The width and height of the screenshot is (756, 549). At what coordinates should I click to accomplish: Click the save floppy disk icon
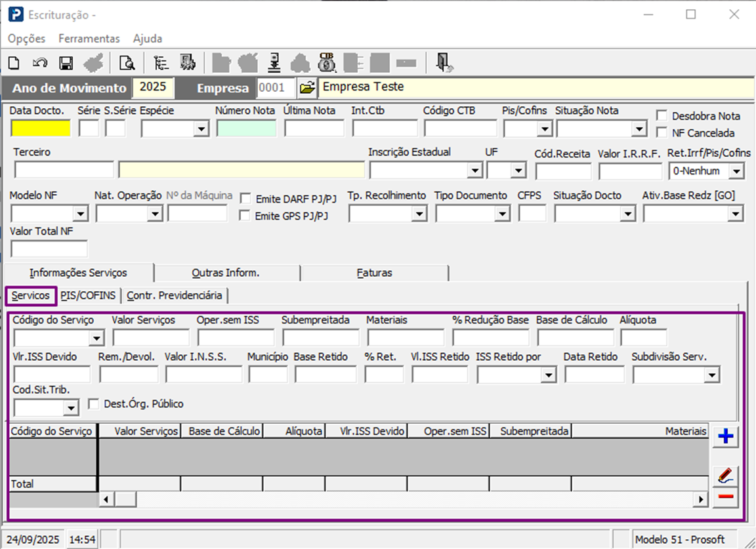[66, 63]
